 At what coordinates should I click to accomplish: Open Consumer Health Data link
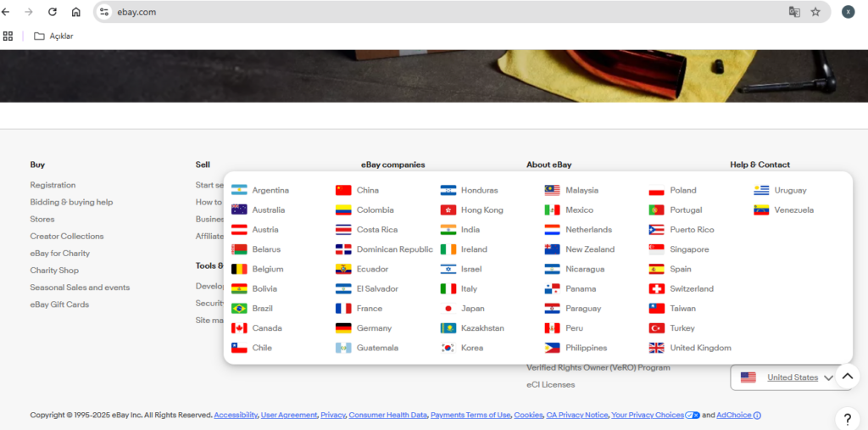387,415
